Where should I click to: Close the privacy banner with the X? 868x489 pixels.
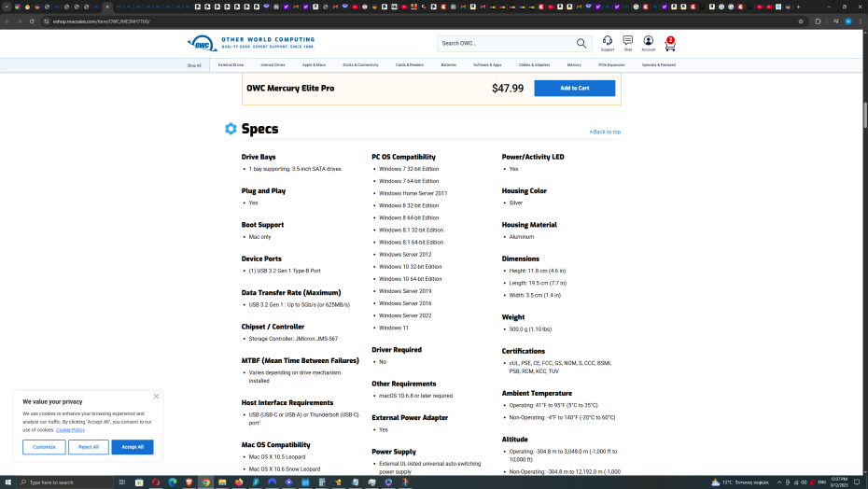pos(156,397)
